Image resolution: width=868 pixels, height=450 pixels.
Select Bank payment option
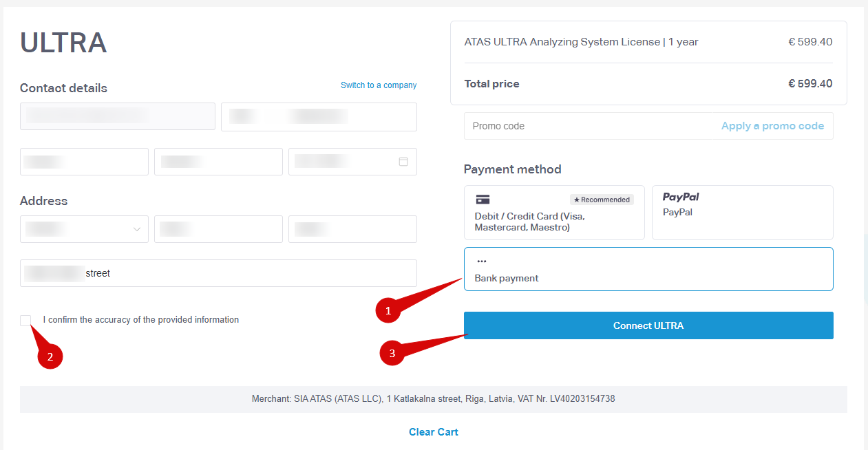click(x=648, y=269)
